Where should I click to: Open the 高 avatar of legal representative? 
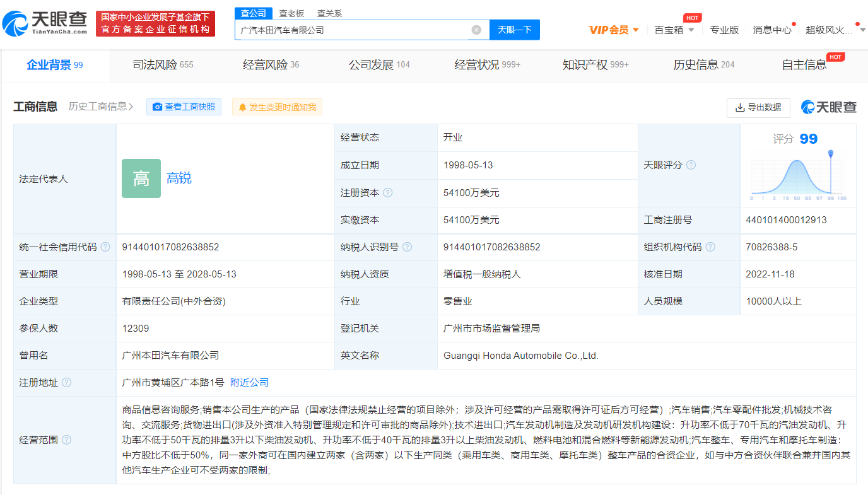[141, 178]
